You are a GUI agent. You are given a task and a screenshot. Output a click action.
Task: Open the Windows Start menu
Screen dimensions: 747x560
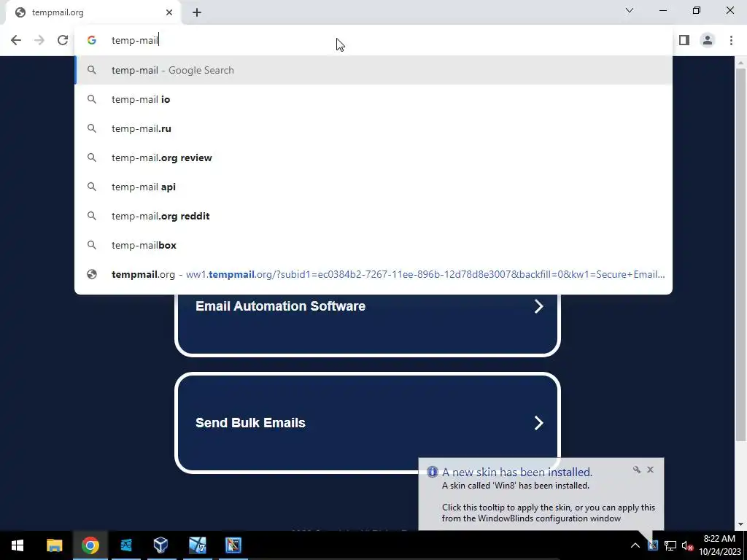click(18, 545)
